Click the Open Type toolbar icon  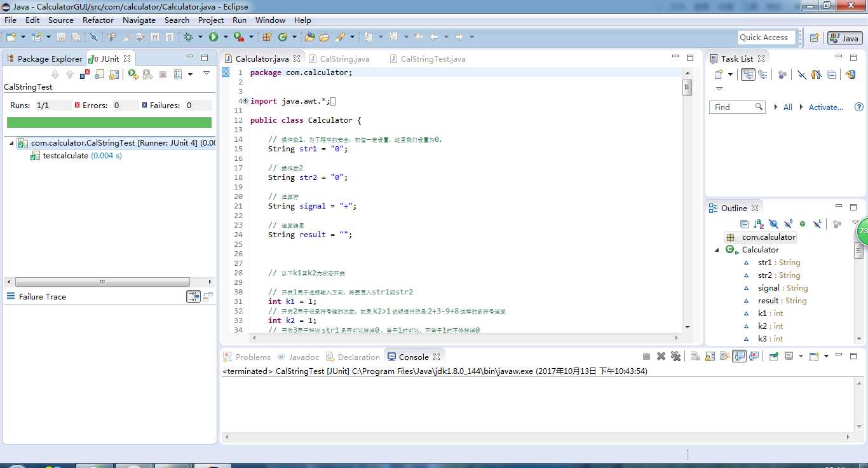[309, 38]
